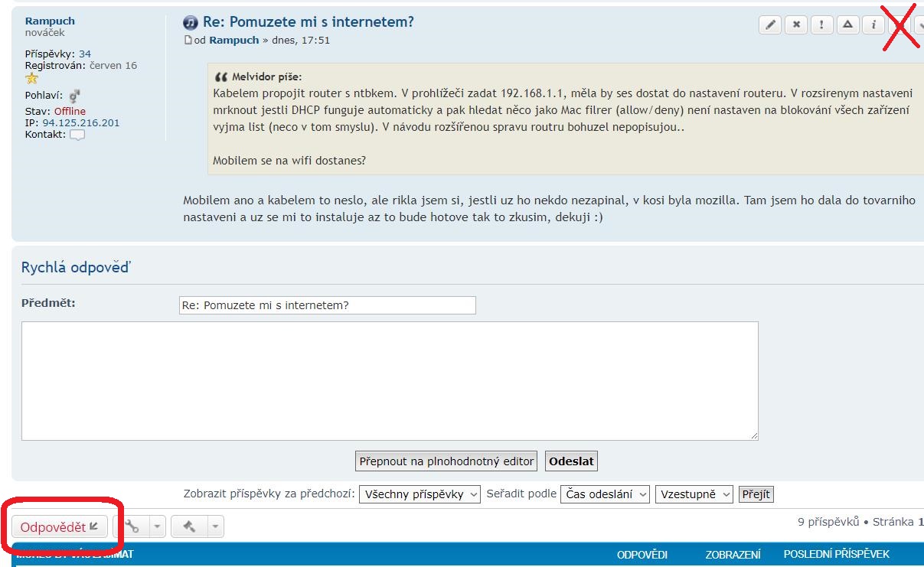This screenshot has height=567, width=924.
Task: Open the 'Všechny příspěvky' dropdown
Action: (420, 494)
